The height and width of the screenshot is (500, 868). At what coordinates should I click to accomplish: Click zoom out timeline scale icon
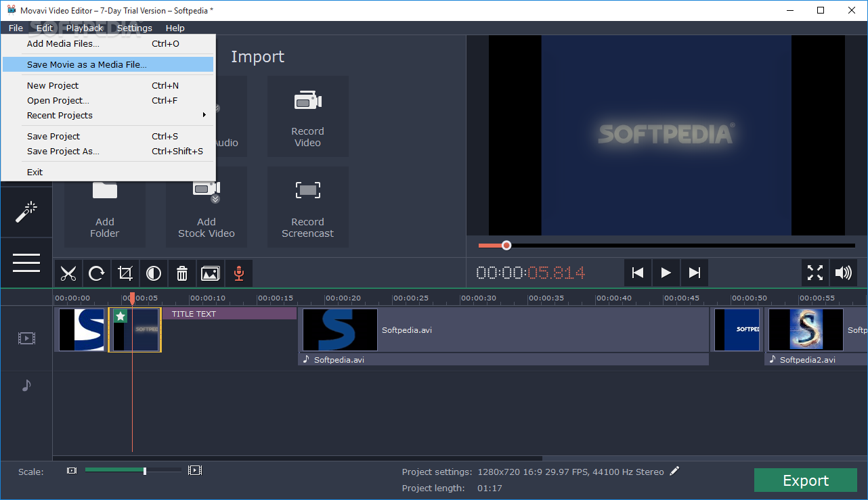(x=72, y=470)
